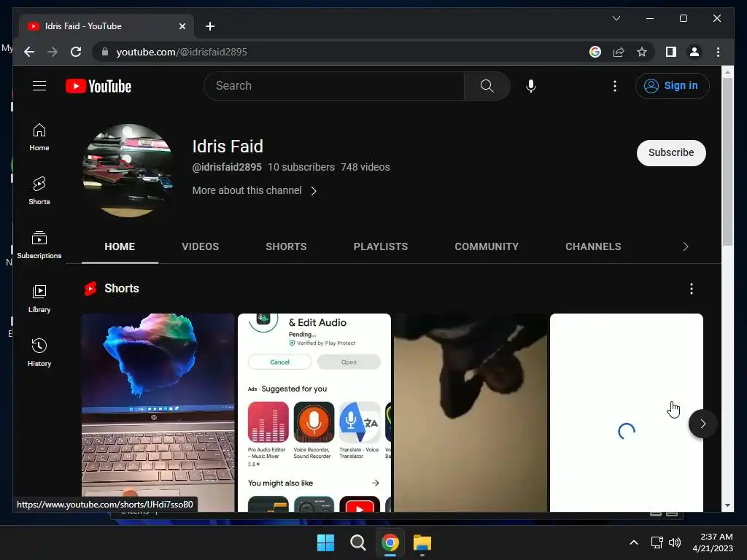The height and width of the screenshot is (560, 747).
Task: Click the Sign in button
Action: [672, 86]
